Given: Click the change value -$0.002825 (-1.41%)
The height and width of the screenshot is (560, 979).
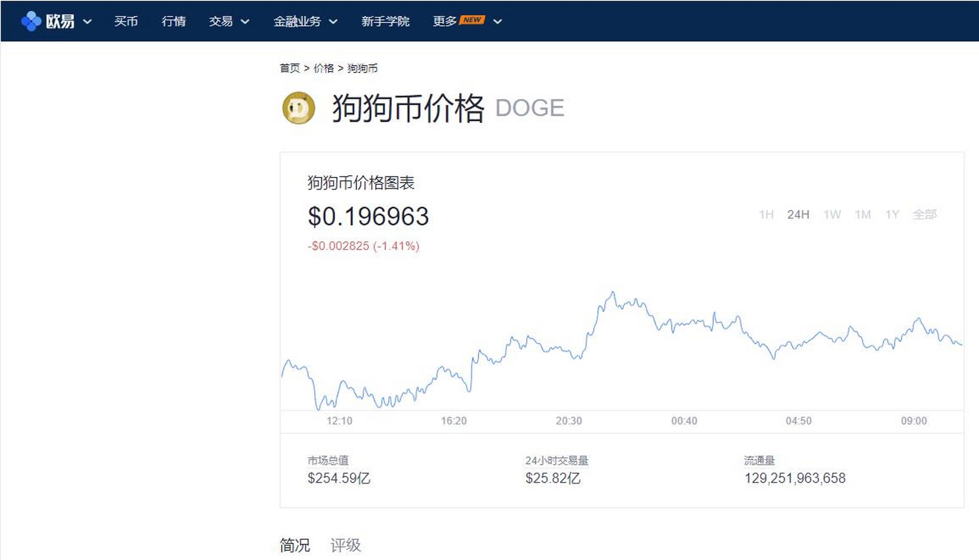Looking at the screenshot, I should (363, 246).
